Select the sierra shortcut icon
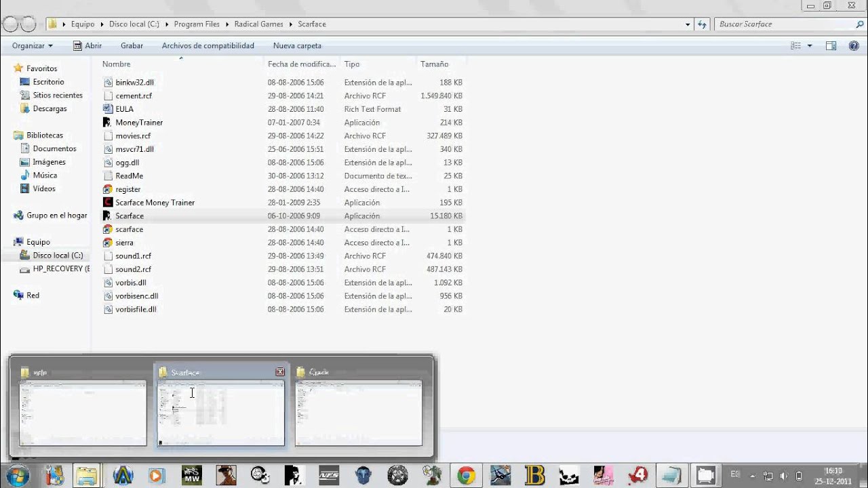The height and width of the screenshot is (488, 868). tap(107, 242)
